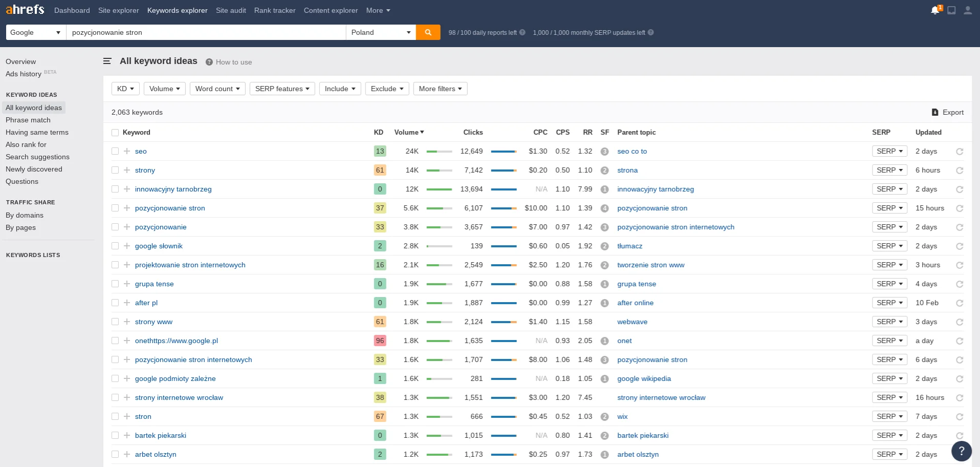Open the round help button at bottom right

962,451
